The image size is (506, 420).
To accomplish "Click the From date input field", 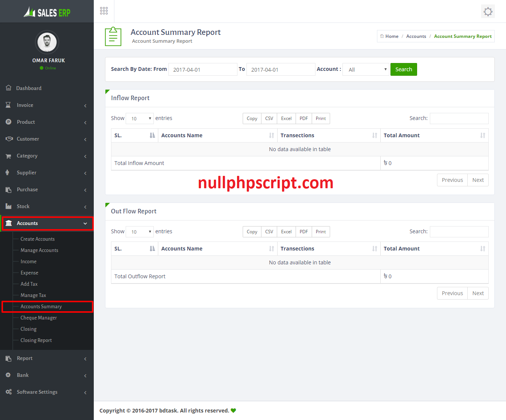I will pos(203,70).
